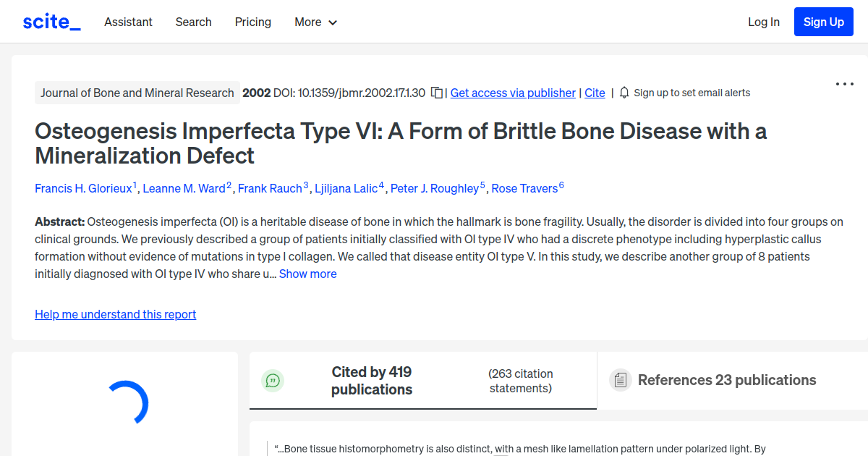
Task: Expand the Cited by publications section
Action: [372, 380]
